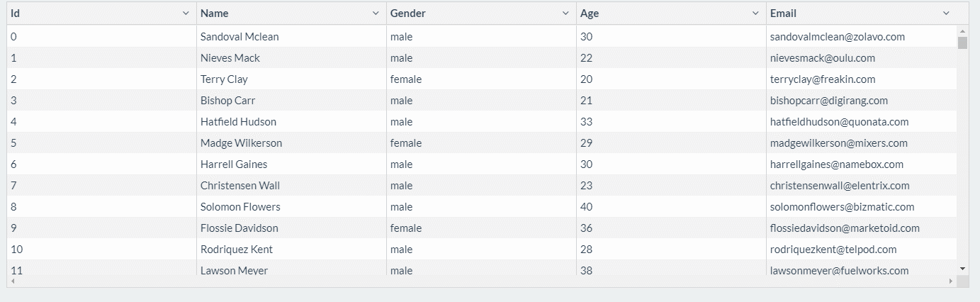The image size is (980, 302).
Task: Sort by the Age column header
Action: (x=590, y=13)
